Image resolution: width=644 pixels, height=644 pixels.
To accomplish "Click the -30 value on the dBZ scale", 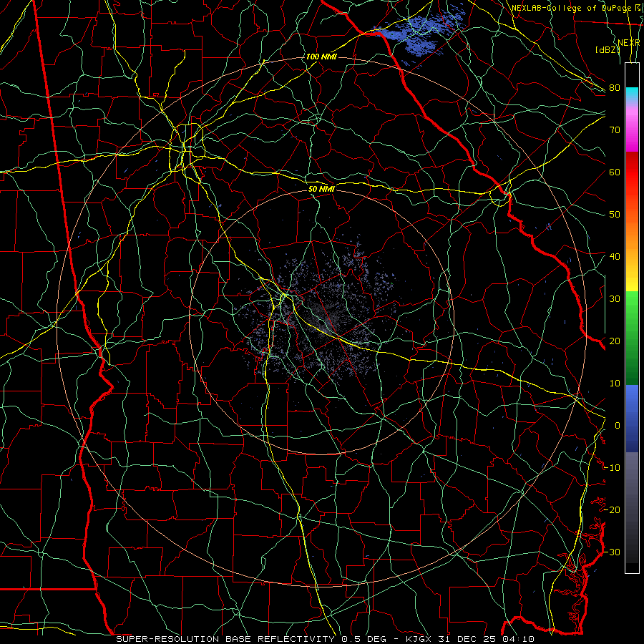I will click(x=612, y=552).
